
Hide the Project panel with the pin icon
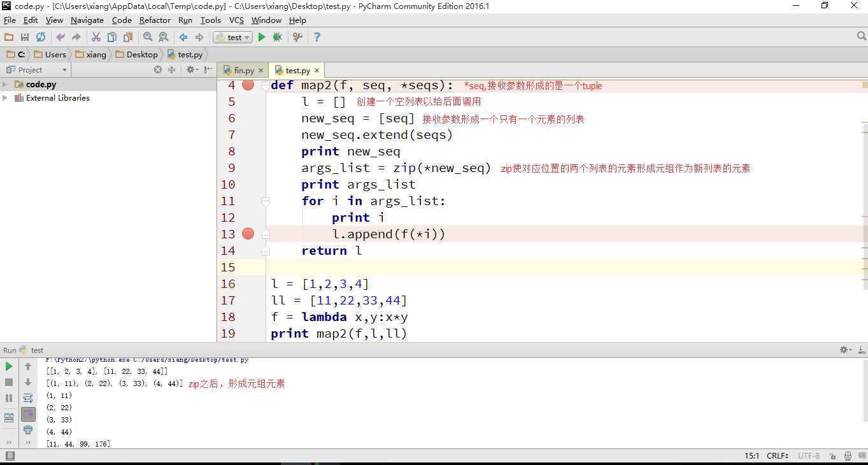pos(208,70)
